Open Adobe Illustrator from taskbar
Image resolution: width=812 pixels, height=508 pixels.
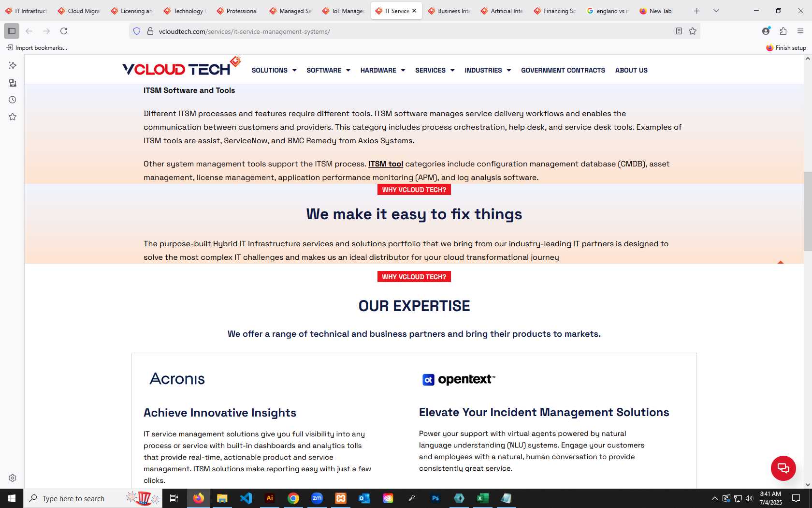(x=270, y=498)
